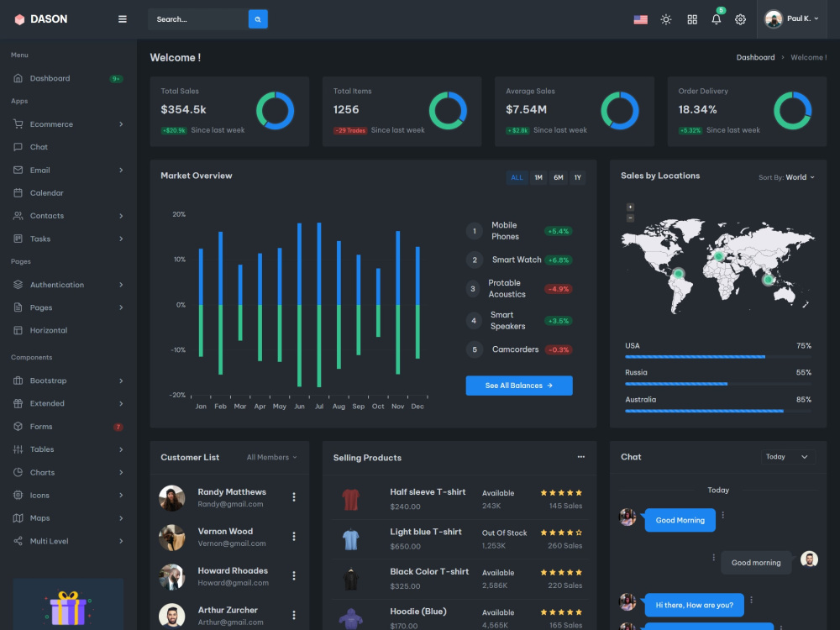This screenshot has width=840, height=630.
Task: Click the Tables sliders icon
Action: tap(18, 449)
